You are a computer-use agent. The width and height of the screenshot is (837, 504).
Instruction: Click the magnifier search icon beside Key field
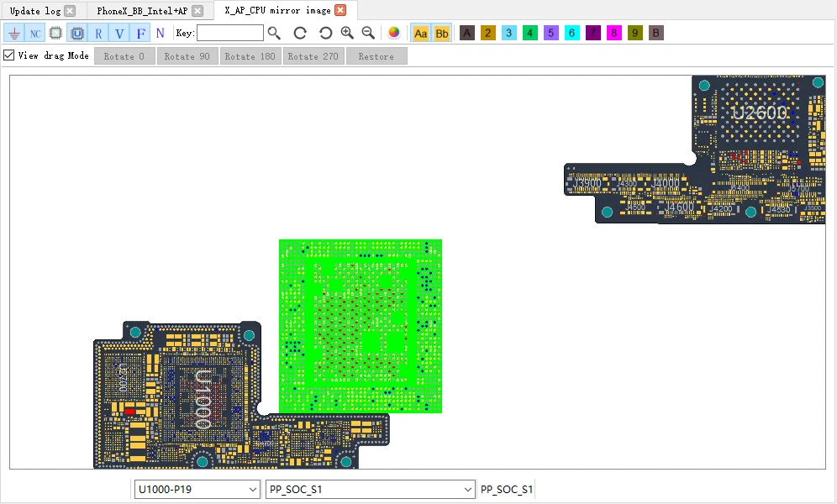click(274, 34)
